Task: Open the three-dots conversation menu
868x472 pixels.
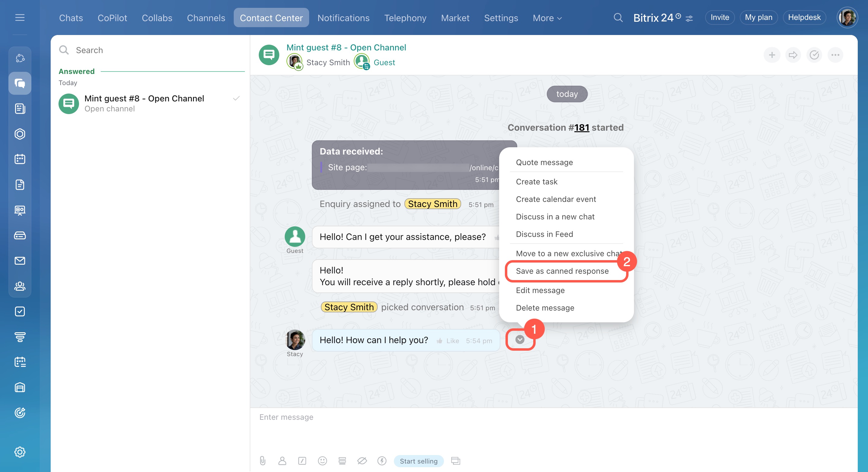Action: [x=835, y=55]
